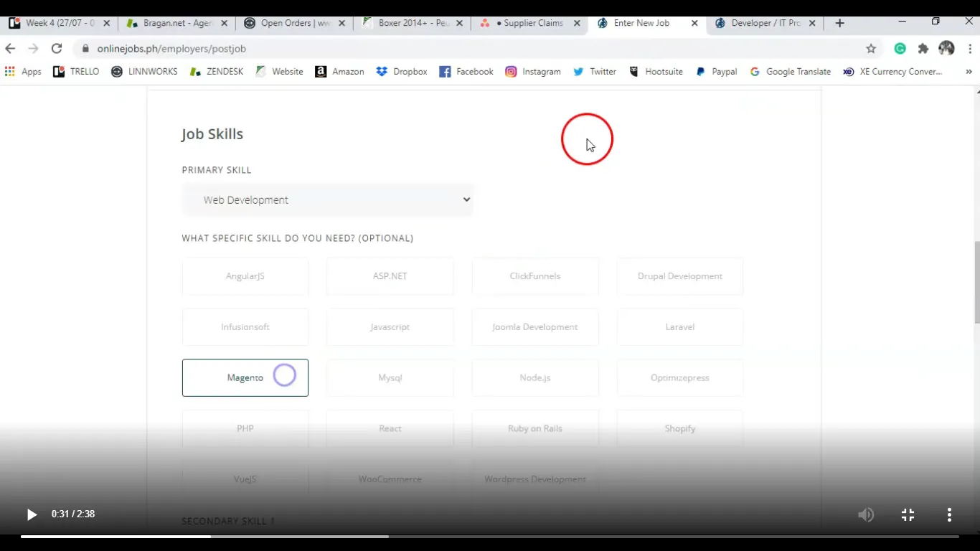Viewport: 980px width, 551px height.
Task: Select the React skill
Action: 390,428
